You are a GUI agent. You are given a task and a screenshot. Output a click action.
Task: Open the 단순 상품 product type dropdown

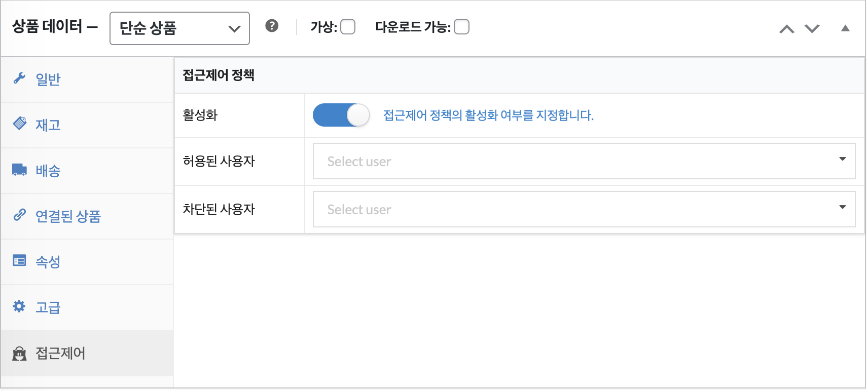(x=179, y=28)
